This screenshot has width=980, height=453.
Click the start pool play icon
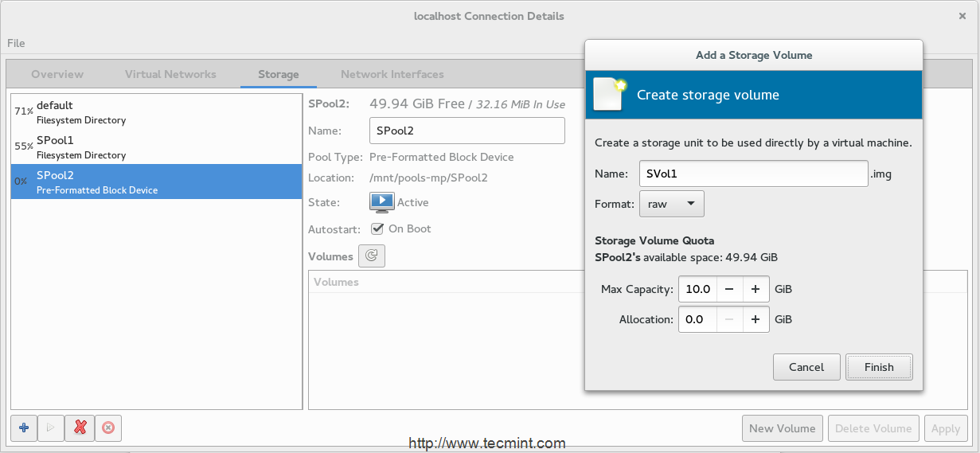coord(51,428)
